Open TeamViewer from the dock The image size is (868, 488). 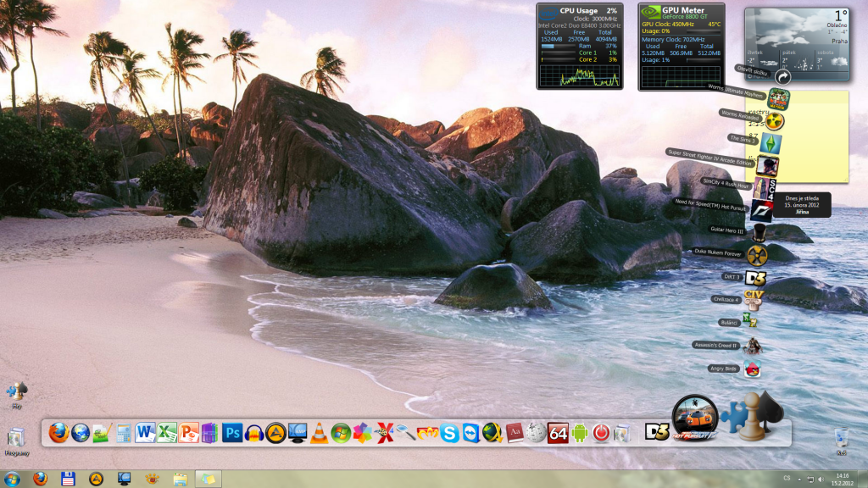click(x=471, y=433)
